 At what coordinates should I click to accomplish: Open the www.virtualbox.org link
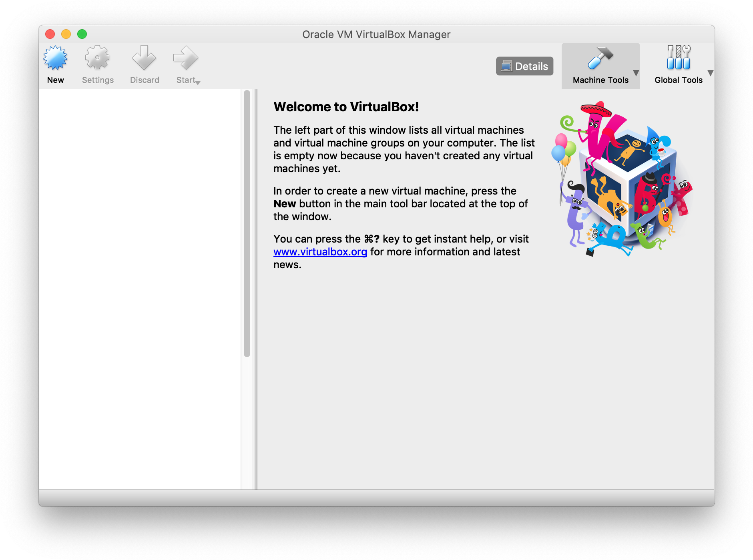[x=320, y=252]
